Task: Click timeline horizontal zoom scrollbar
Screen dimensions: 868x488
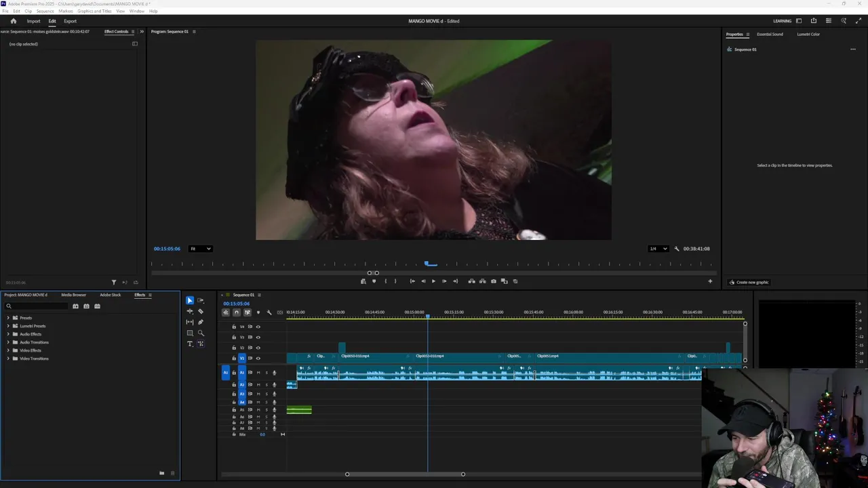Action: [x=405, y=474]
